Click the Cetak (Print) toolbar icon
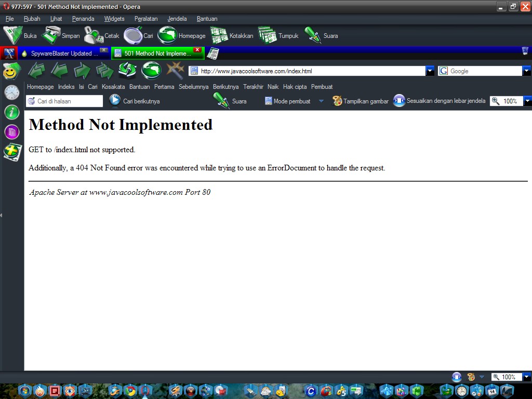This screenshot has width=532, height=399. (x=94, y=35)
